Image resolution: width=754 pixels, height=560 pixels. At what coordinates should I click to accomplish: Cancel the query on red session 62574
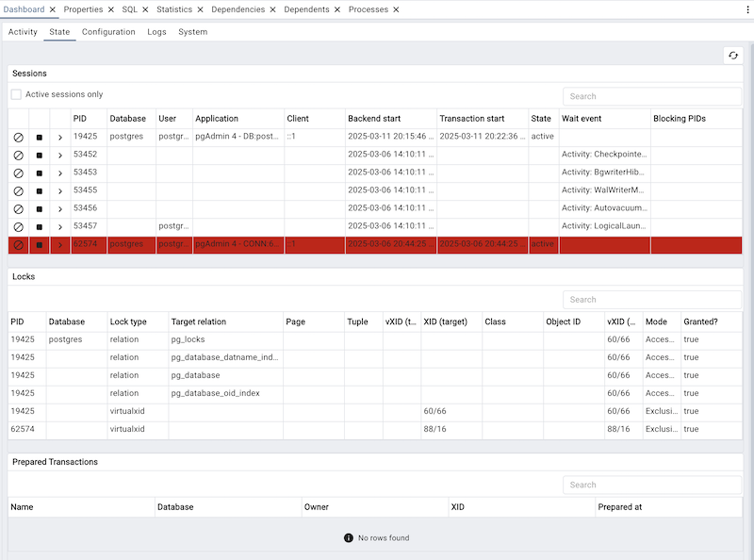point(18,244)
